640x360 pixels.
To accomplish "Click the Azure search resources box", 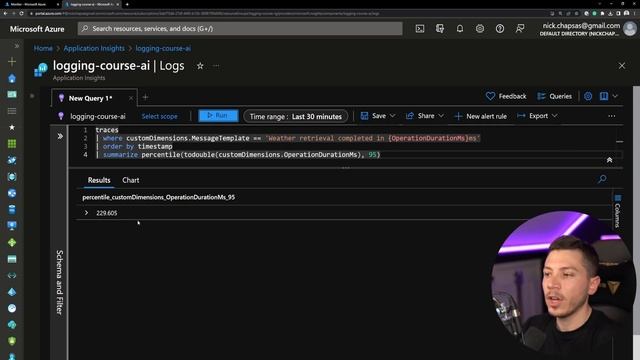I will pyautogui.click(x=240, y=29).
